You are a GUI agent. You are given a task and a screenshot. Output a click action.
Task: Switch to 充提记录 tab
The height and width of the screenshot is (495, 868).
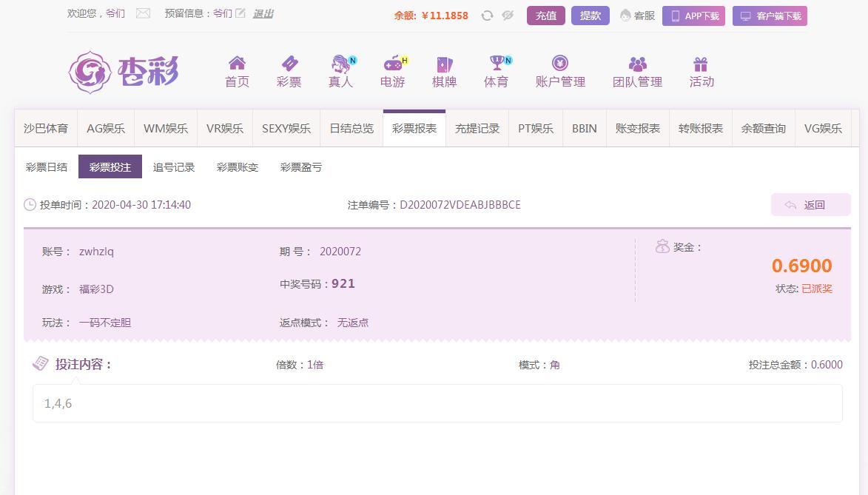pyautogui.click(x=477, y=129)
